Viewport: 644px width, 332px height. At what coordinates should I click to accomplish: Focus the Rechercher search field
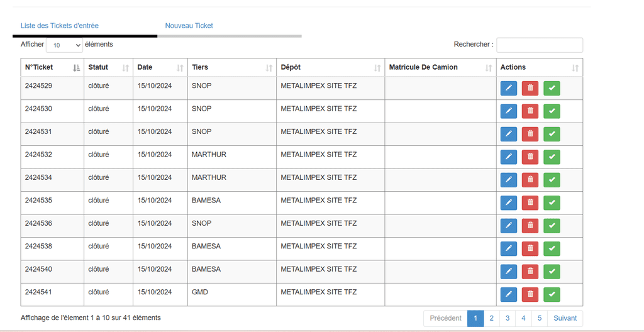539,45
